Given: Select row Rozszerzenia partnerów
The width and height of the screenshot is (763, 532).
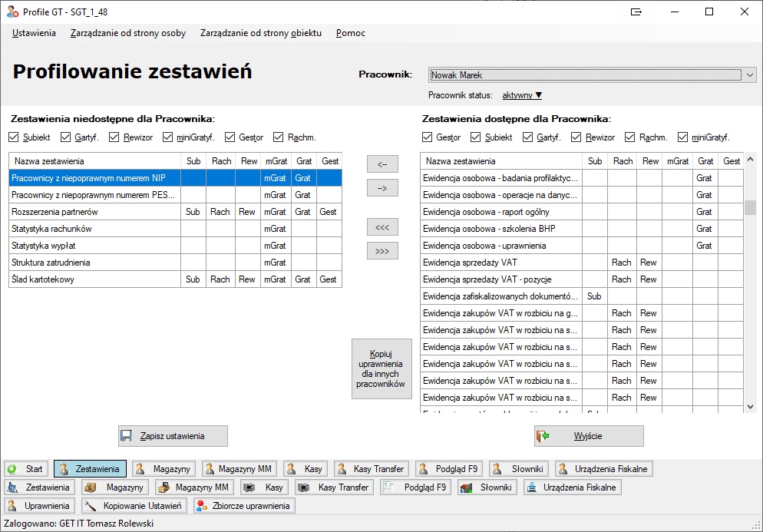Looking at the screenshot, I should click(x=175, y=212).
